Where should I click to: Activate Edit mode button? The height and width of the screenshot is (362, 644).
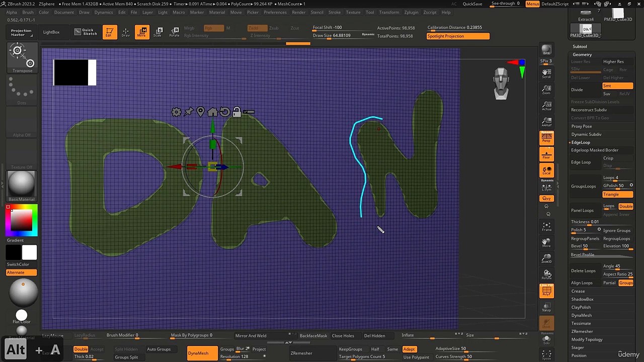(x=109, y=33)
